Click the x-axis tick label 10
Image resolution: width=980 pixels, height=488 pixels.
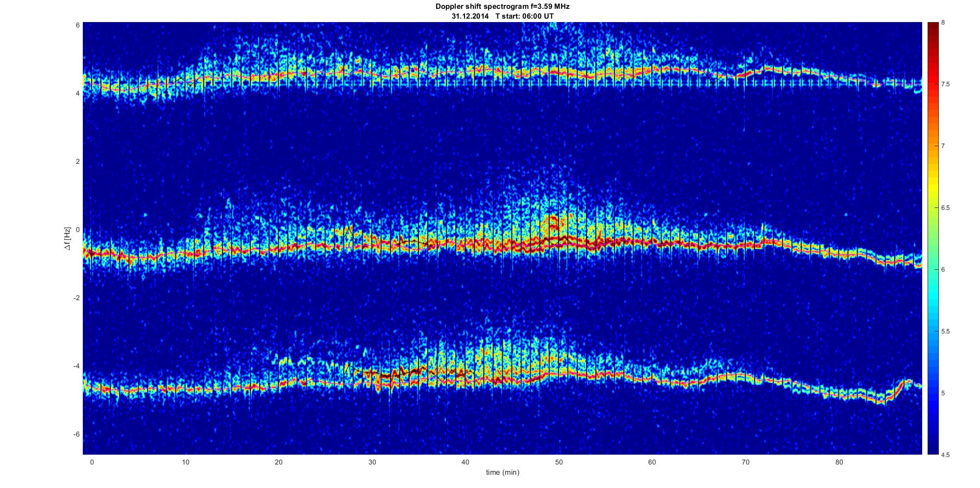(185, 462)
